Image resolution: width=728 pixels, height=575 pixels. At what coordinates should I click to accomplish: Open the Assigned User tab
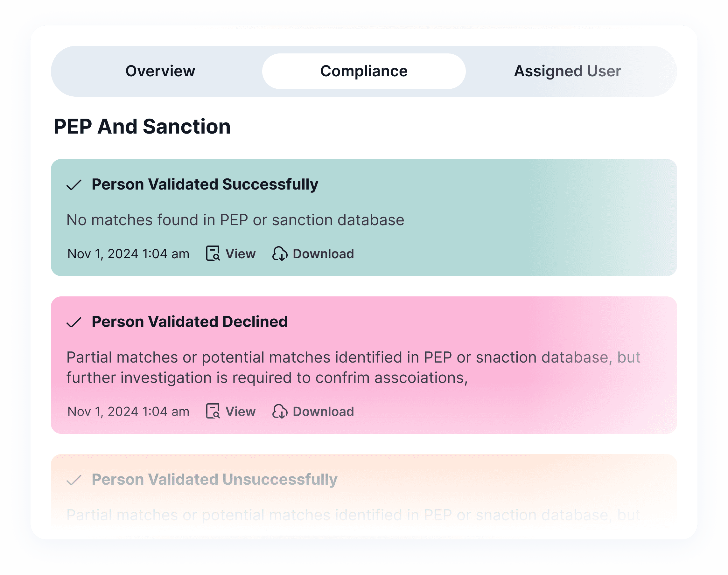click(567, 71)
